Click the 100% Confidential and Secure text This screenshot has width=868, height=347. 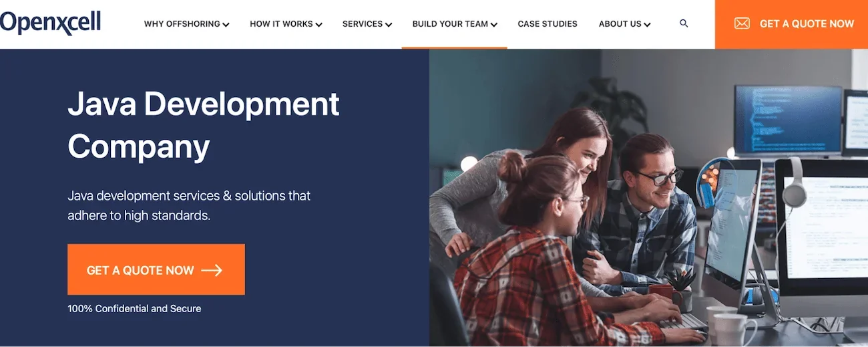pos(134,308)
